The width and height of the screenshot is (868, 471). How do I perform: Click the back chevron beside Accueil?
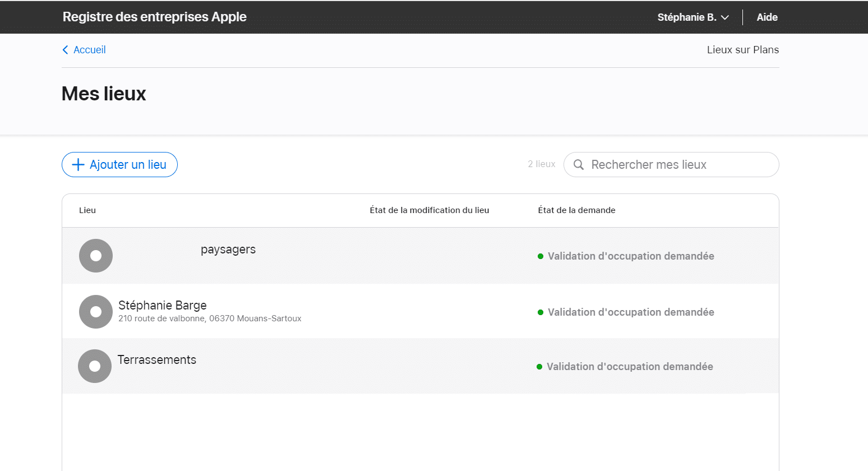click(x=64, y=49)
